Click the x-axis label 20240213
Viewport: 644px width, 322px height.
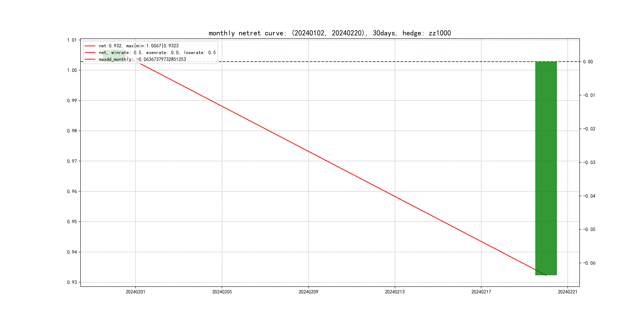(395, 292)
